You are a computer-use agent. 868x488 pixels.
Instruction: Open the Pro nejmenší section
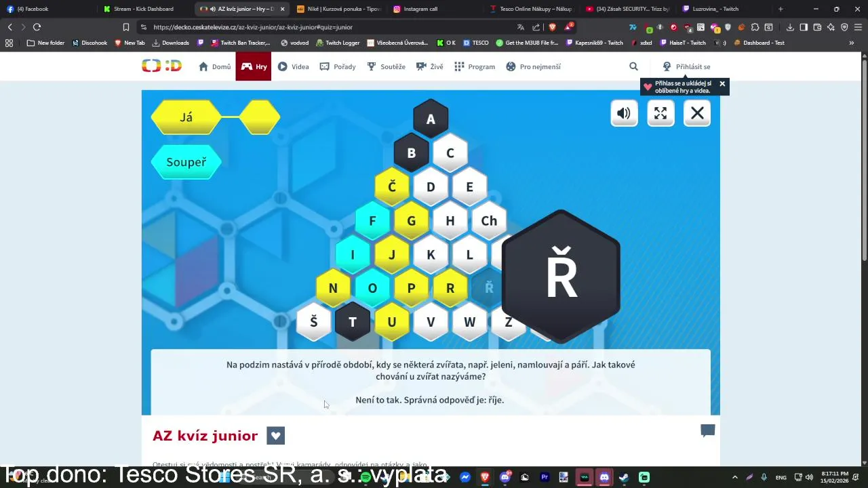[x=533, y=66]
